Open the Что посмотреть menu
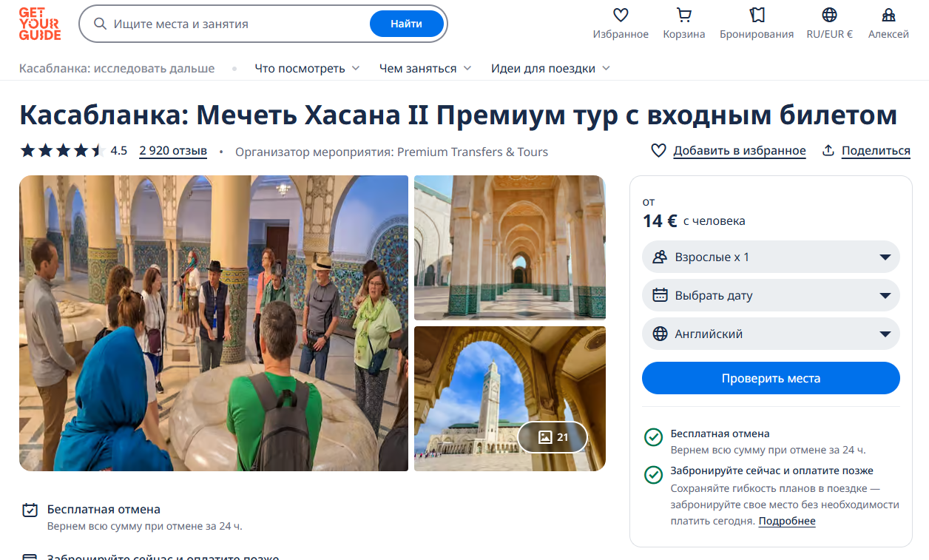The width and height of the screenshot is (929, 560). click(307, 69)
